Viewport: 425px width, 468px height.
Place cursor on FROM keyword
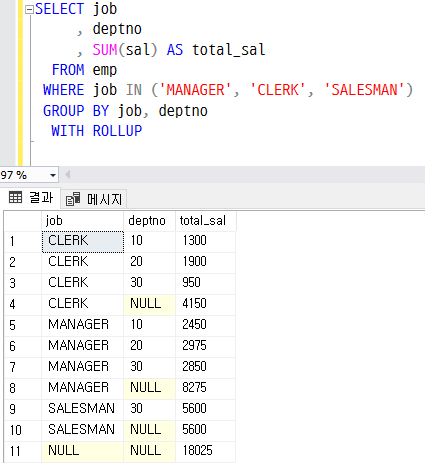click(68, 70)
